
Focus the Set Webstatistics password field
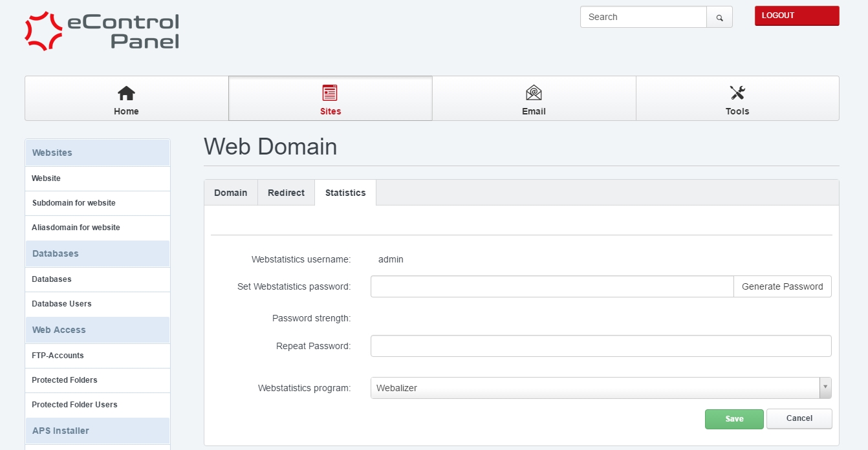[552, 286]
